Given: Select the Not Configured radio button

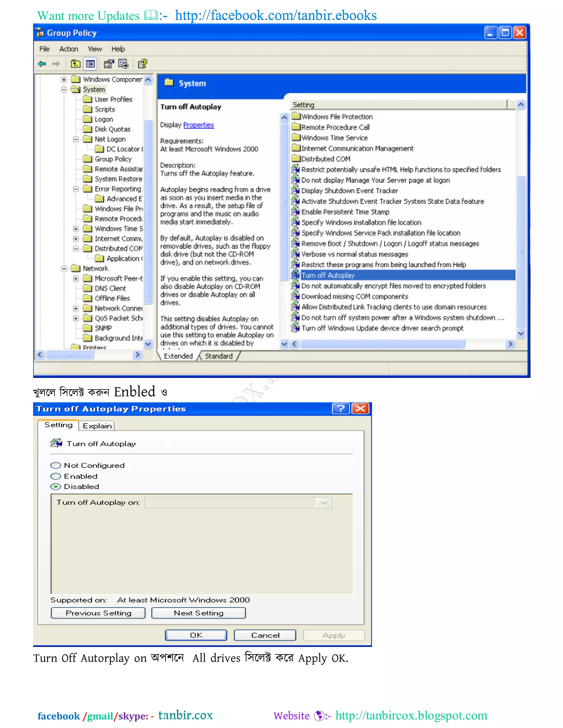Looking at the screenshot, I should 56,465.
